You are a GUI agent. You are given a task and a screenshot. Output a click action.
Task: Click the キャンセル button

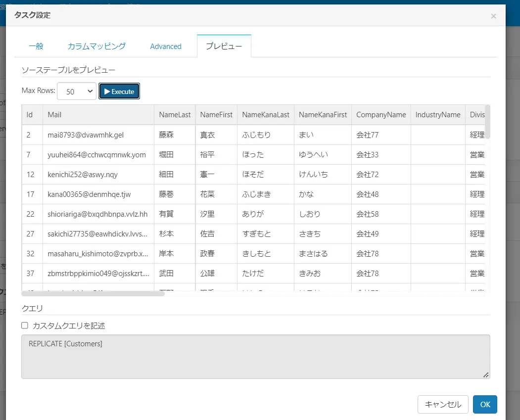(x=443, y=404)
